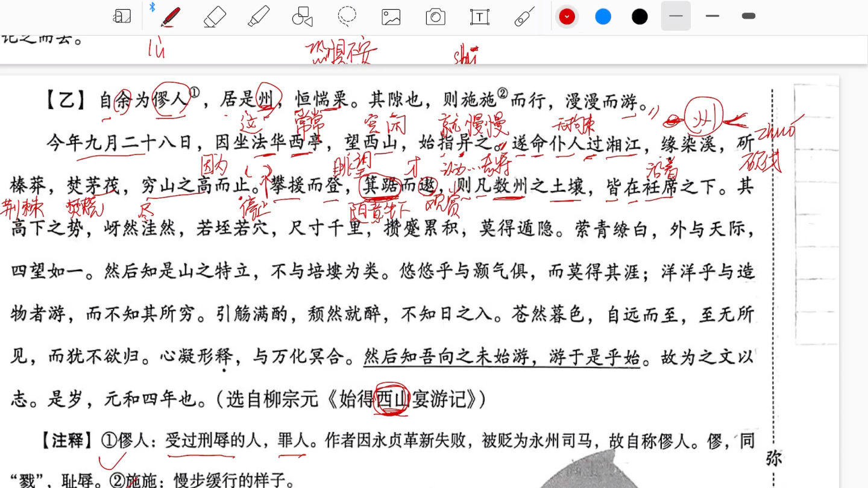Open the read-only mode page icon
Image resolution: width=868 pixels, height=488 pixels.
(122, 16)
